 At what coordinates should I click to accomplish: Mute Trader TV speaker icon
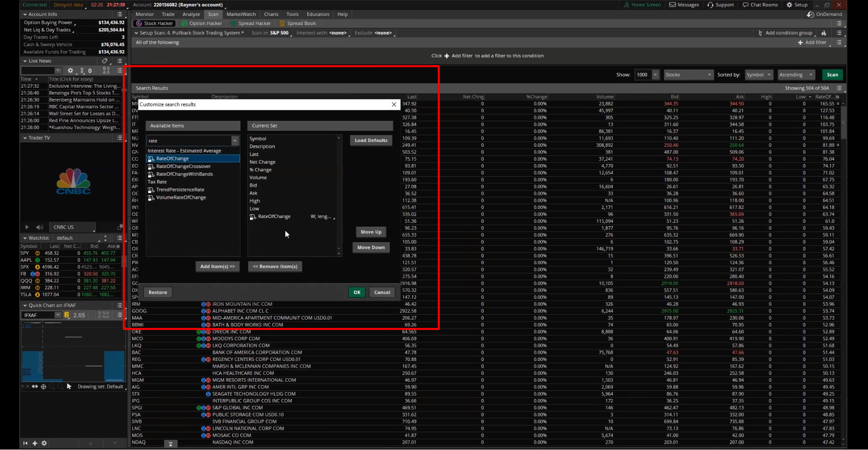pos(40,227)
